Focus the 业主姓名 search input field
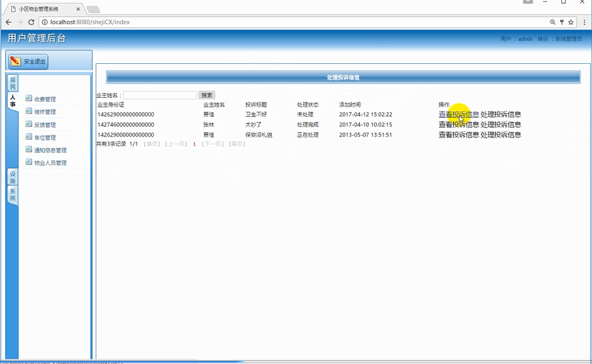Viewport: 592px width, 364px height. pos(160,95)
